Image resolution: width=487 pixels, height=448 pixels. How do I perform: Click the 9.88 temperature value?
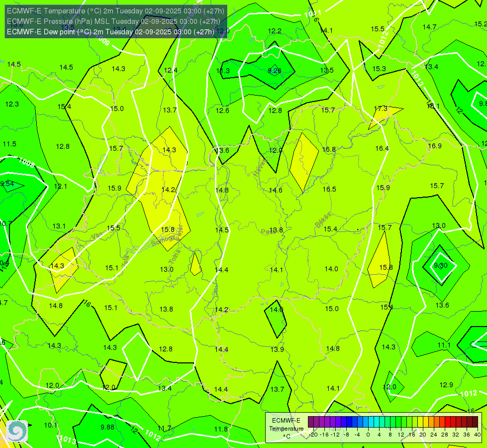(x=107, y=427)
